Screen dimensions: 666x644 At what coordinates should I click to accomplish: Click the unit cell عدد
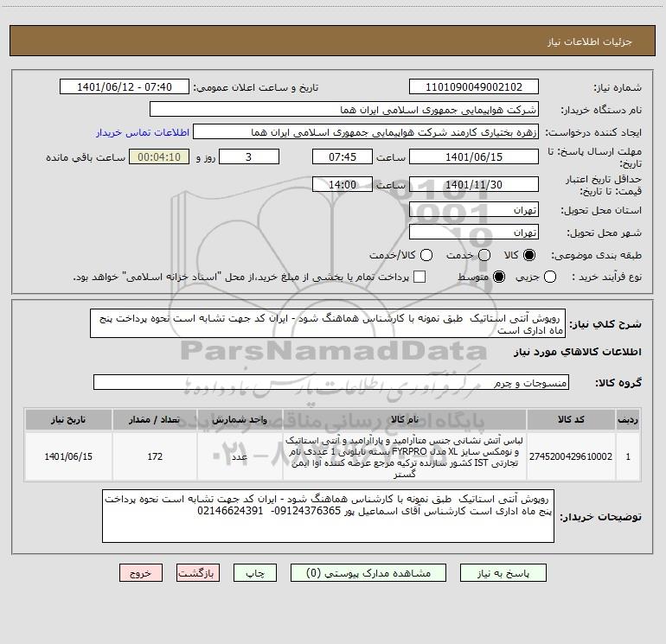pos(240,456)
